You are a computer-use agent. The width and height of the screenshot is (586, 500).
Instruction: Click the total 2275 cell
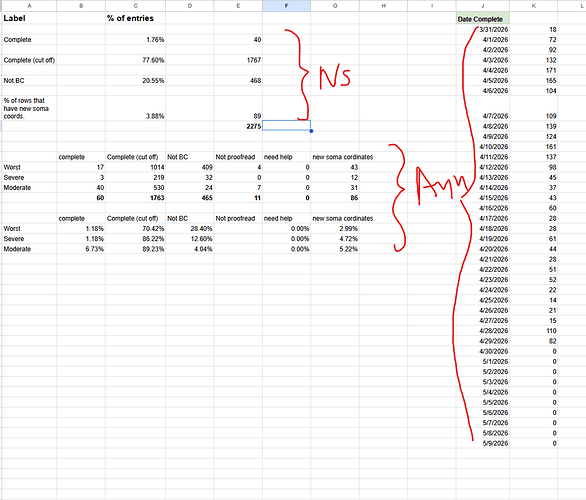coord(238,126)
